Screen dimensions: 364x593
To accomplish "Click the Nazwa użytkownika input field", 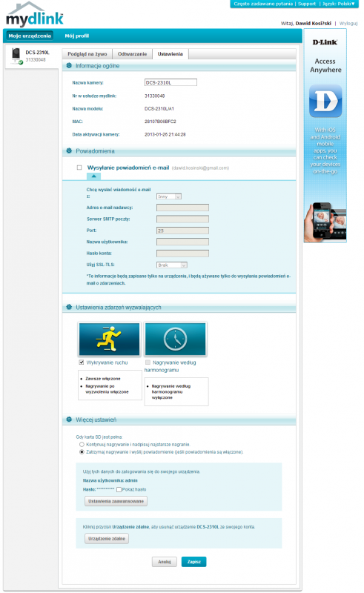I will point(182,242).
